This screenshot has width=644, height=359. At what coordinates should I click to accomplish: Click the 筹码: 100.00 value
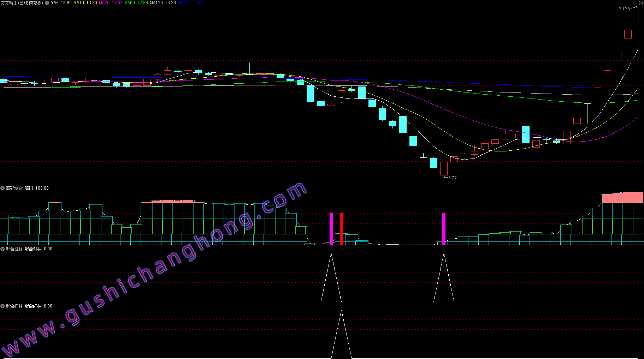click(37, 188)
